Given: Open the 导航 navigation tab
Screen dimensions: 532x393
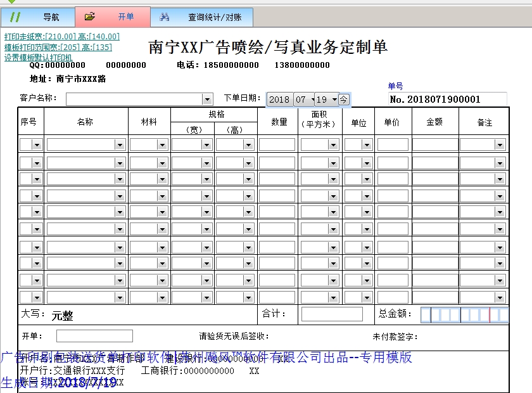Looking at the screenshot, I should [51, 17].
